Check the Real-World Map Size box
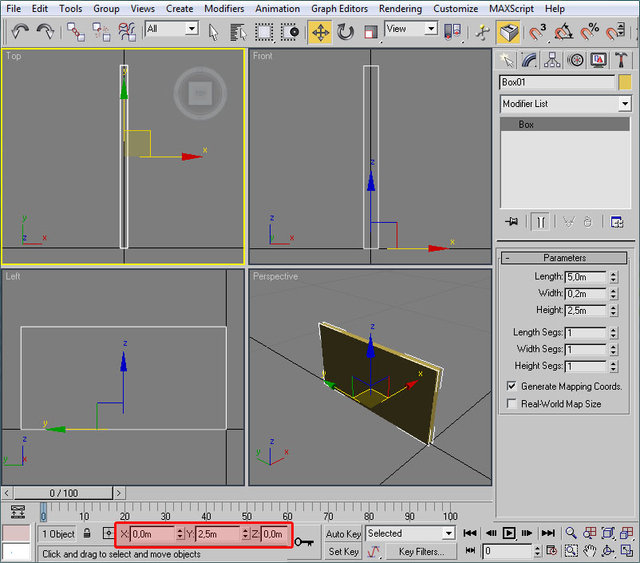 point(512,404)
